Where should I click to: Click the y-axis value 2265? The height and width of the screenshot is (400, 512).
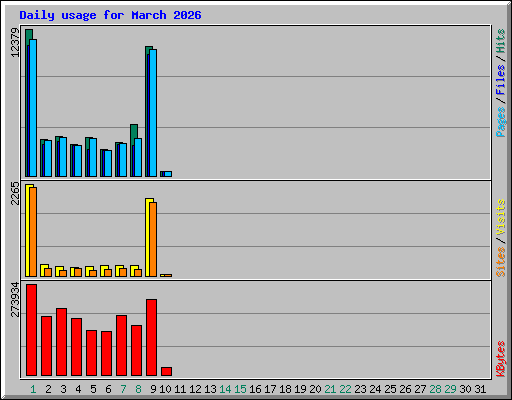pos(15,193)
